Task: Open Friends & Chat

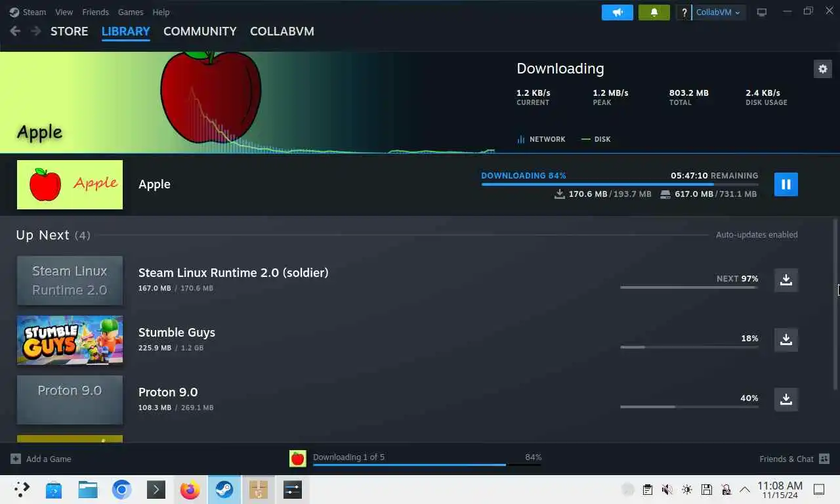Action: pos(794,459)
